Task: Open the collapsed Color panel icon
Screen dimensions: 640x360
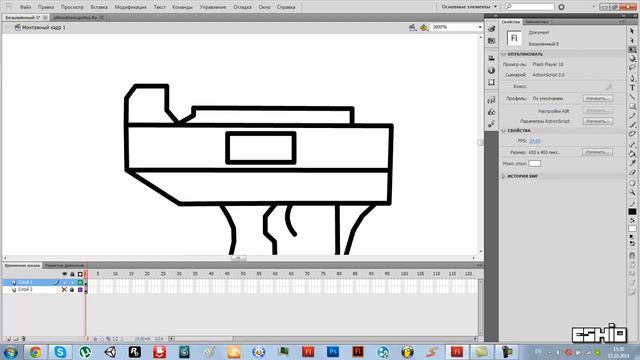Action: (x=491, y=29)
